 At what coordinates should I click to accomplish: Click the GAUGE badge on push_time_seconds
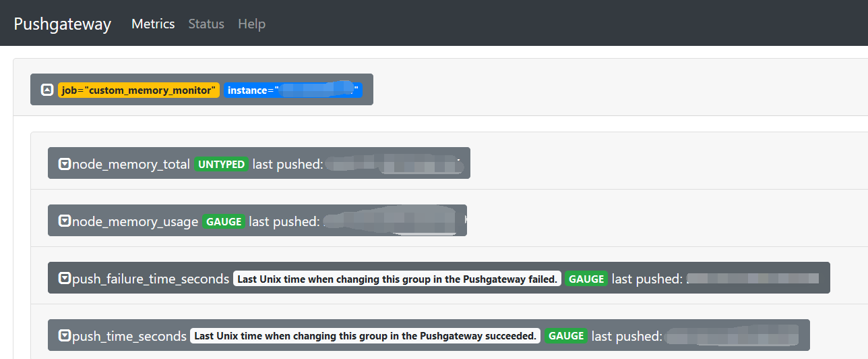[566, 335]
